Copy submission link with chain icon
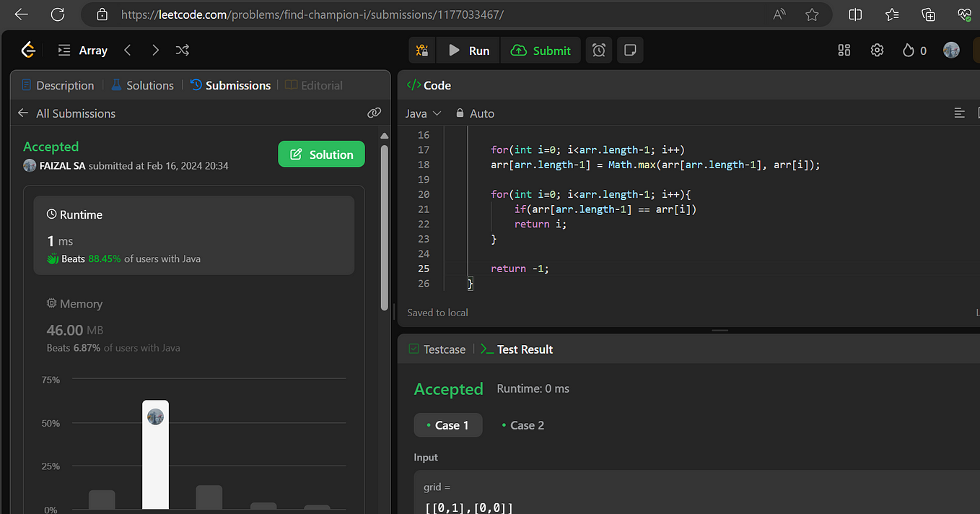Image resolution: width=980 pixels, height=514 pixels. (374, 113)
